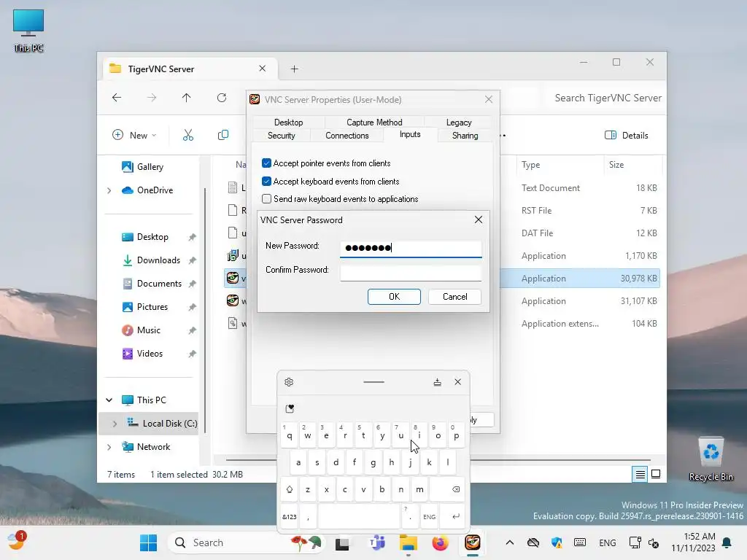Viewport: 747px width, 560px height.
Task: Click the Copy icon in Explorer toolbar
Action: tap(223, 135)
